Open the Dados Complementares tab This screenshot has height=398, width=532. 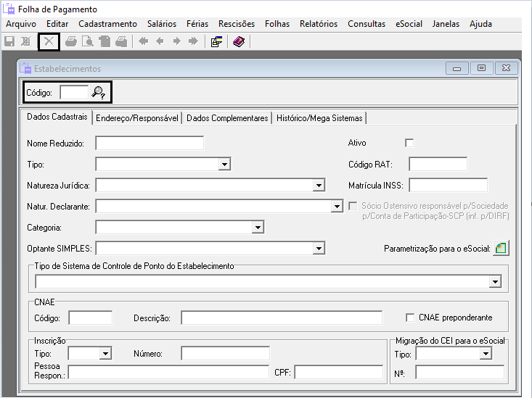coord(227,118)
